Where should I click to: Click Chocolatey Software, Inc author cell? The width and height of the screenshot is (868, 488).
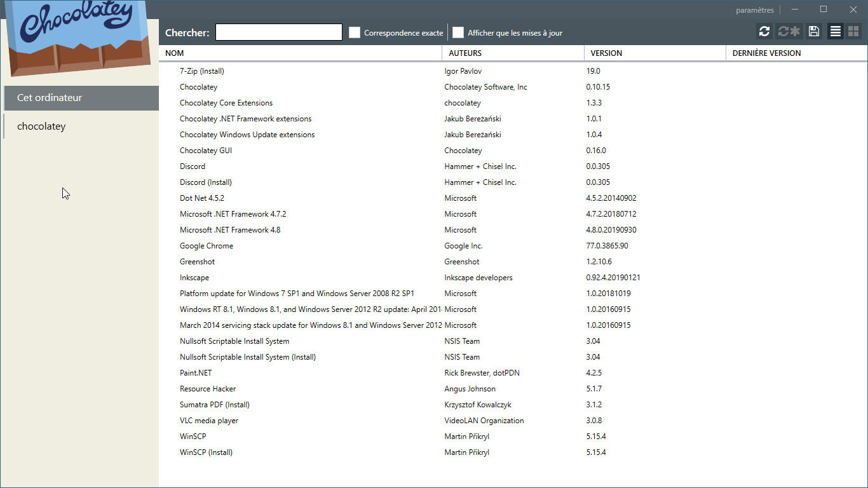click(x=485, y=87)
